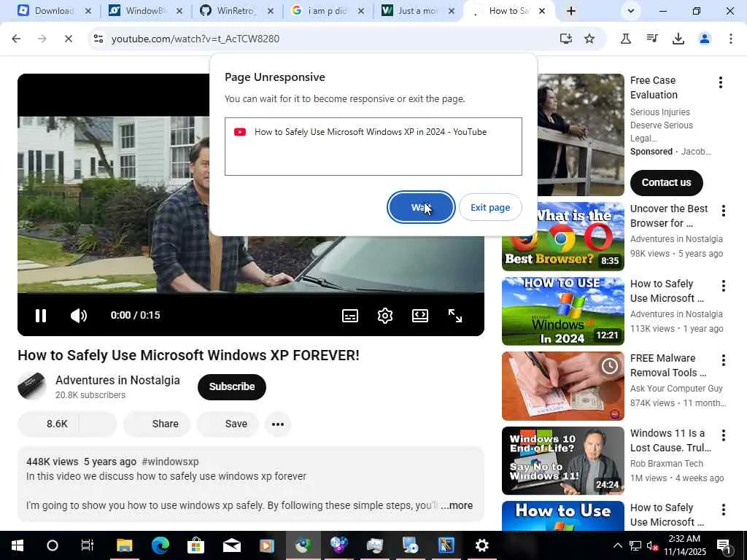
Task: Click the address bar URL
Action: (196, 39)
